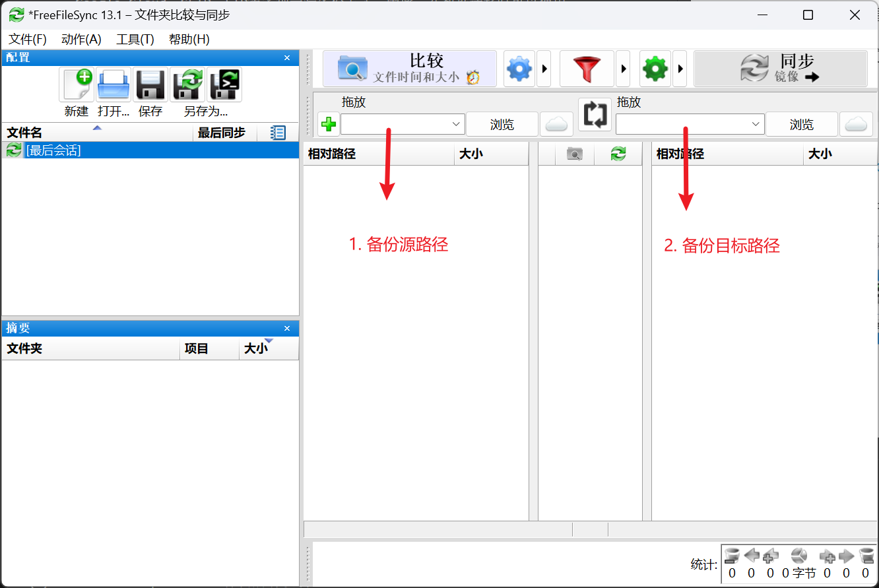Open 帮助(H) menu
The width and height of the screenshot is (879, 588).
pos(189,39)
